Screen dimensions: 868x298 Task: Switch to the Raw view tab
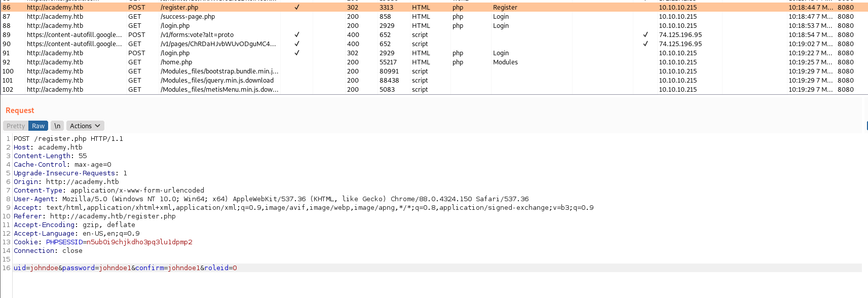click(39, 126)
